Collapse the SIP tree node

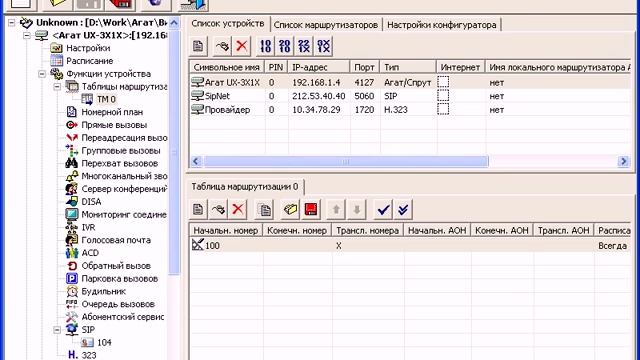57,330
